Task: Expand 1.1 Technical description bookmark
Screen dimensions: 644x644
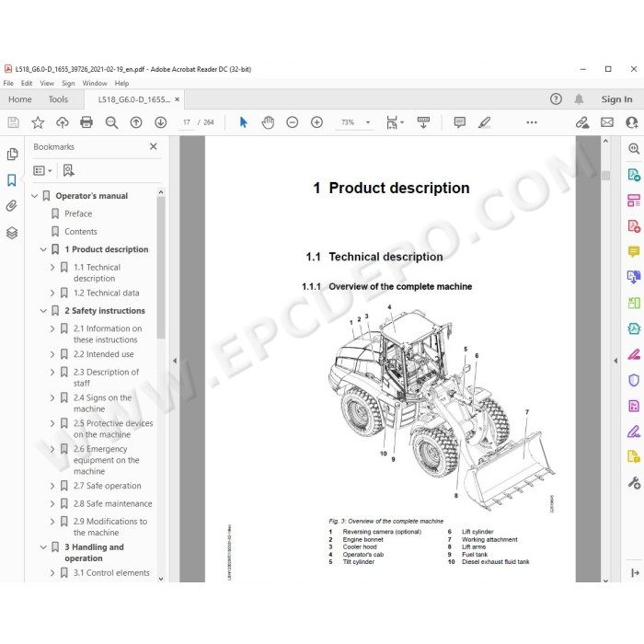Action: coord(52,268)
